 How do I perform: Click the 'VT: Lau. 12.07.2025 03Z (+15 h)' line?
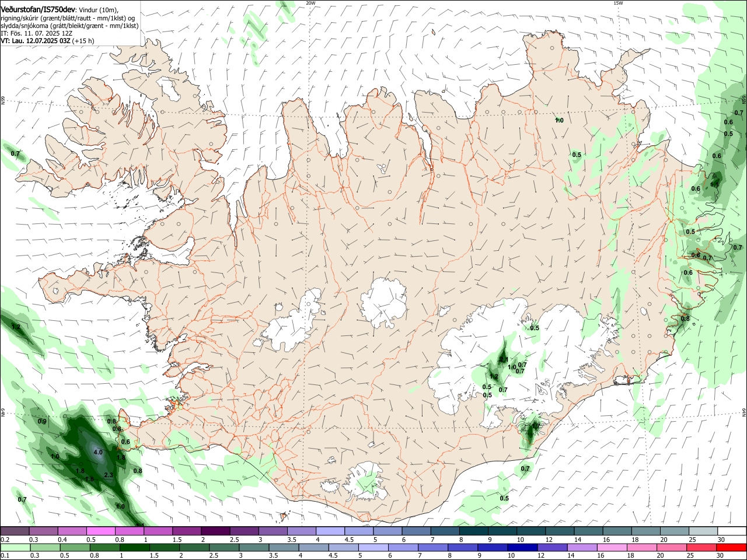pyautogui.click(x=47, y=41)
